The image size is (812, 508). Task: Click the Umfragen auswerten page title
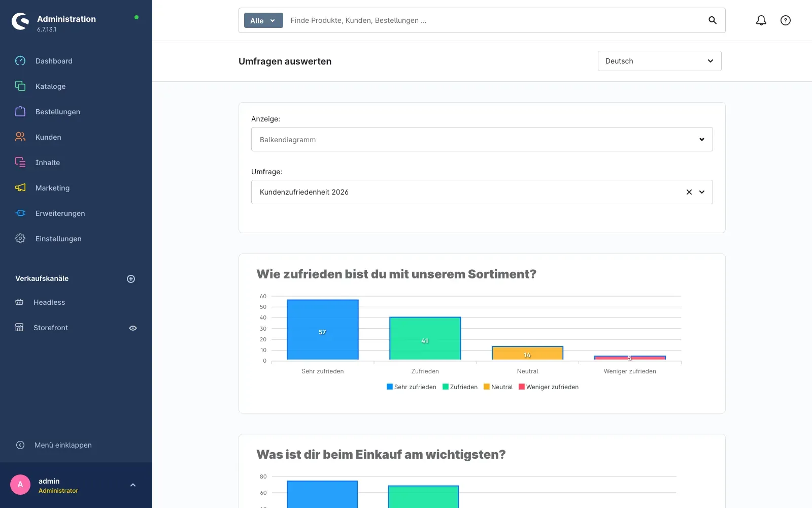click(285, 61)
